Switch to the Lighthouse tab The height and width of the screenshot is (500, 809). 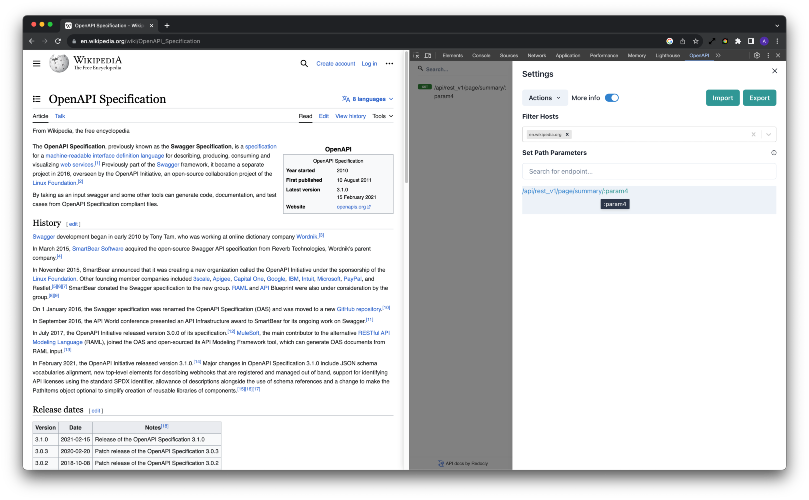click(668, 55)
